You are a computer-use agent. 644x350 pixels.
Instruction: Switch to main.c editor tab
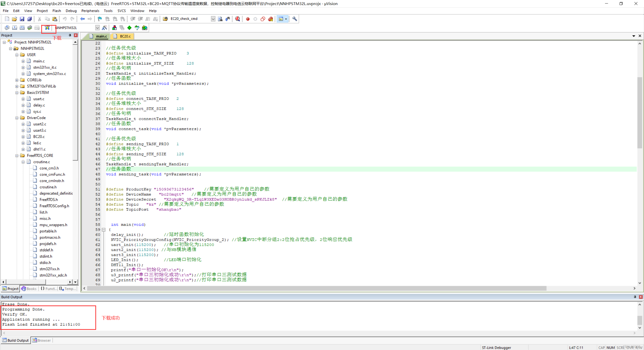(x=99, y=36)
